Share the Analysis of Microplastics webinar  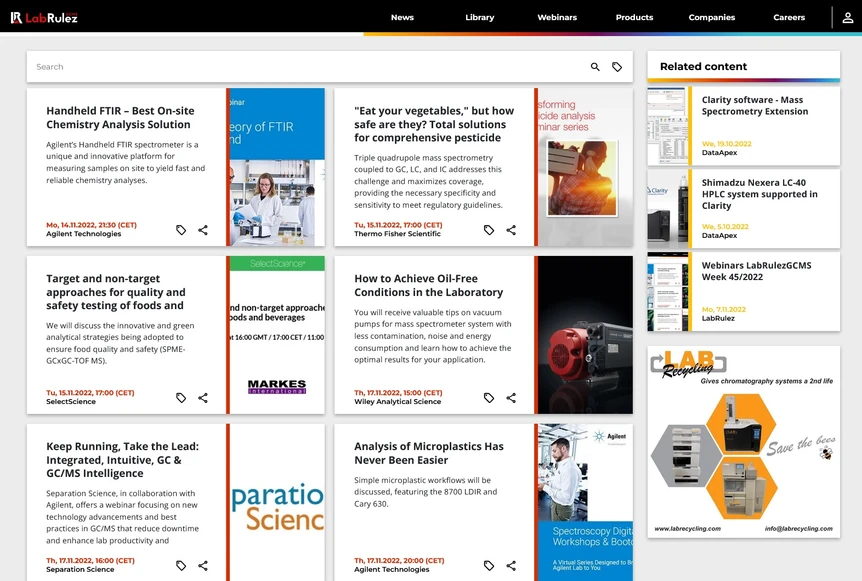click(511, 565)
